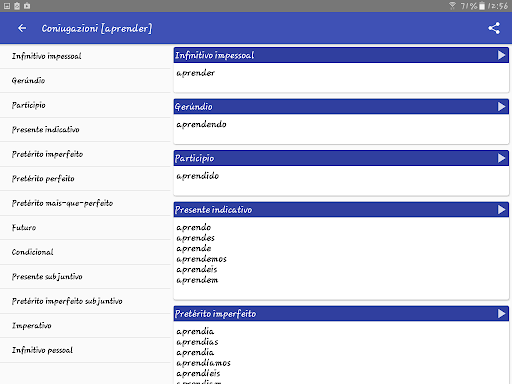Tap the back arrow in the header
This screenshot has width=512, height=384.
[22, 28]
